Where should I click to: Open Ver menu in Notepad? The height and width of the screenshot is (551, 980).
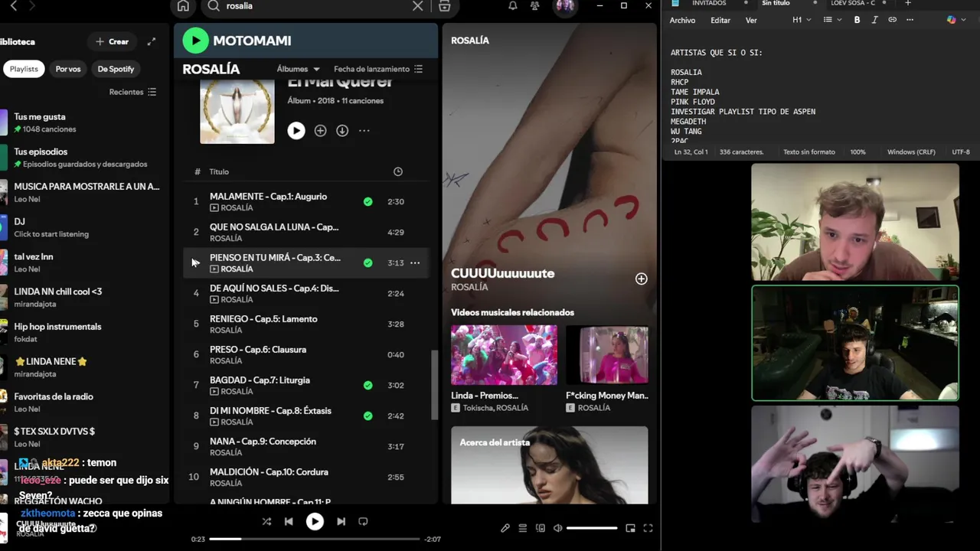[x=751, y=21]
